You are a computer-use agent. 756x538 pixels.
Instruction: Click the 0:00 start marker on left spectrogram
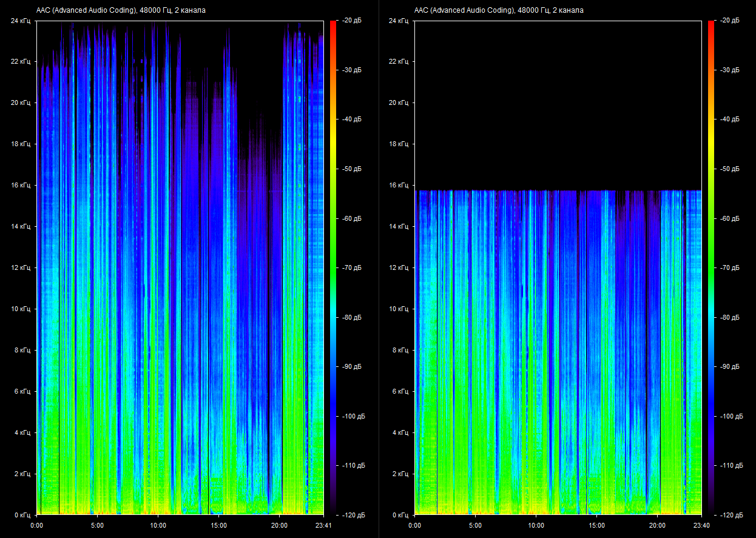(36, 525)
